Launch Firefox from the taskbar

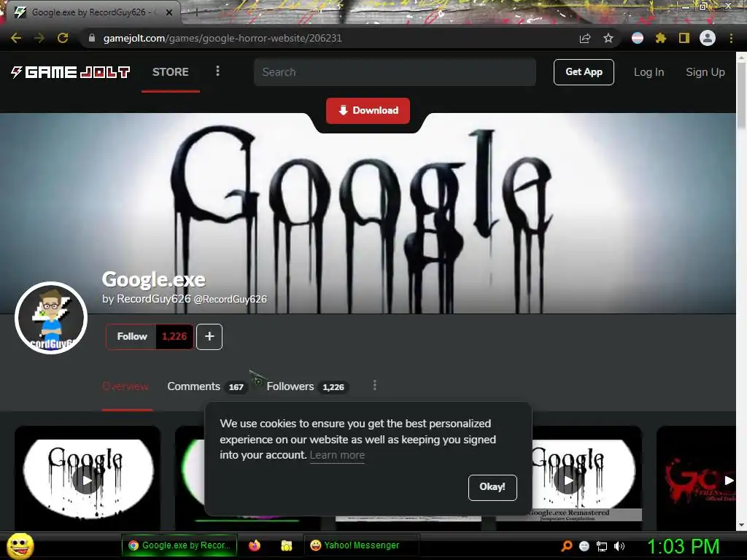[x=255, y=545]
